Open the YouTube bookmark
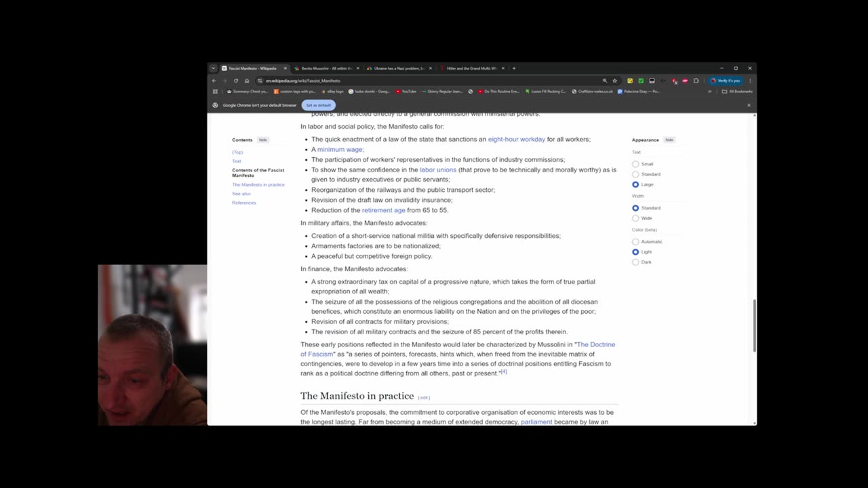Image resolution: width=868 pixels, height=488 pixels. tap(406, 91)
